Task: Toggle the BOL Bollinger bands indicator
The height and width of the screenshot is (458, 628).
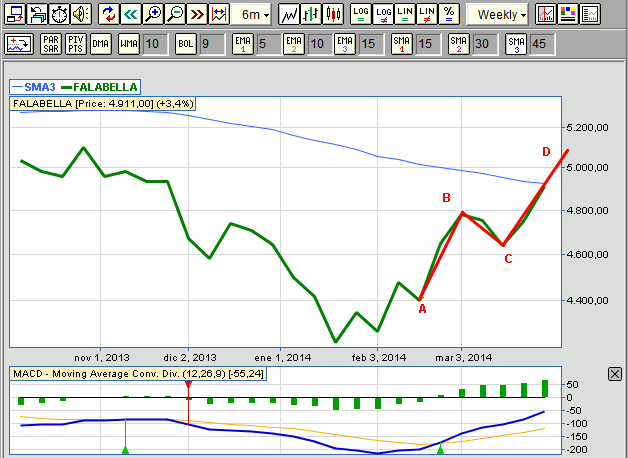Action: pyautogui.click(x=185, y=44)
